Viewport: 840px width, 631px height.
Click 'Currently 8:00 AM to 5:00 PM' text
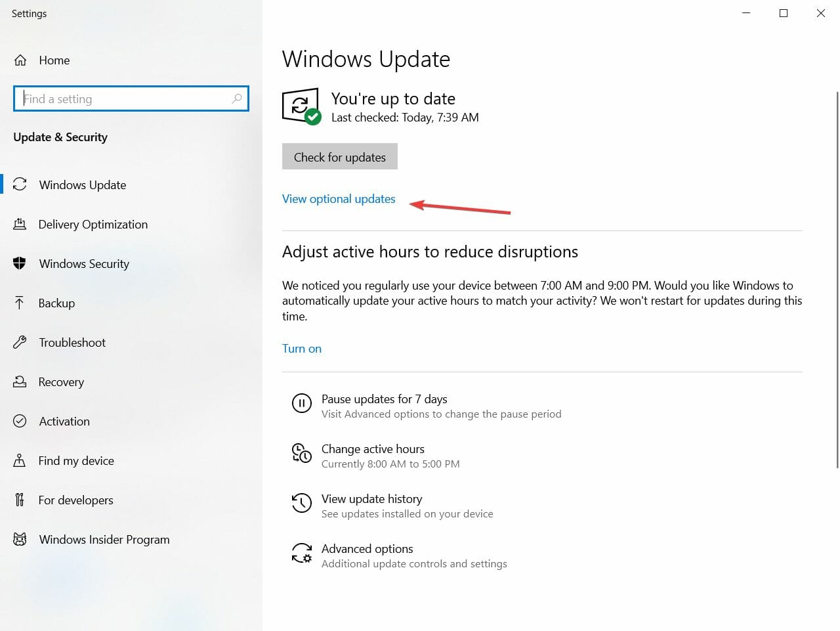(x=390, y=464)
